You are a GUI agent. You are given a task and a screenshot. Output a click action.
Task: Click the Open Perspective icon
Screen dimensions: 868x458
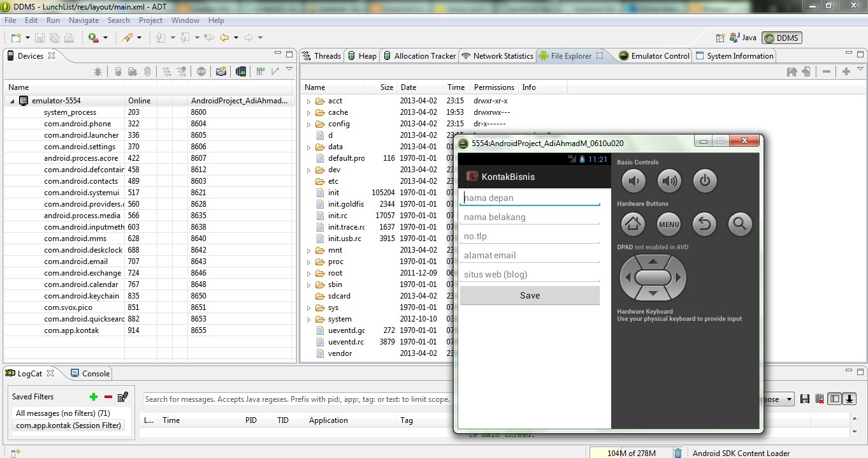coord(720,38)
